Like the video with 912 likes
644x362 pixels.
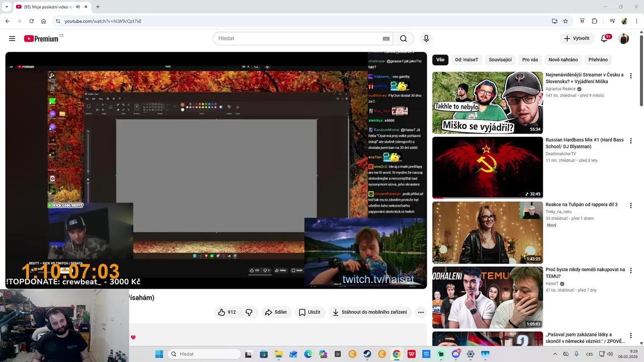pos(226,312)
